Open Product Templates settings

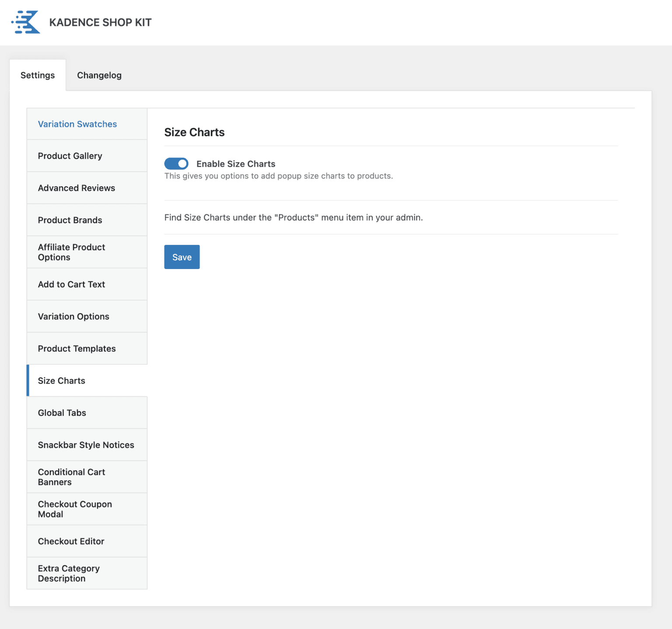coord(77,349)
